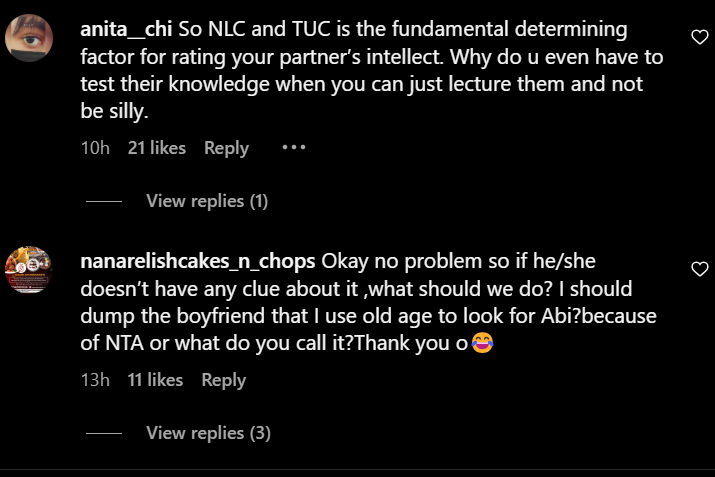Open the nanarelishcakes_n_chops username link
The image size is (715, 477).
(x=198, y=262)
